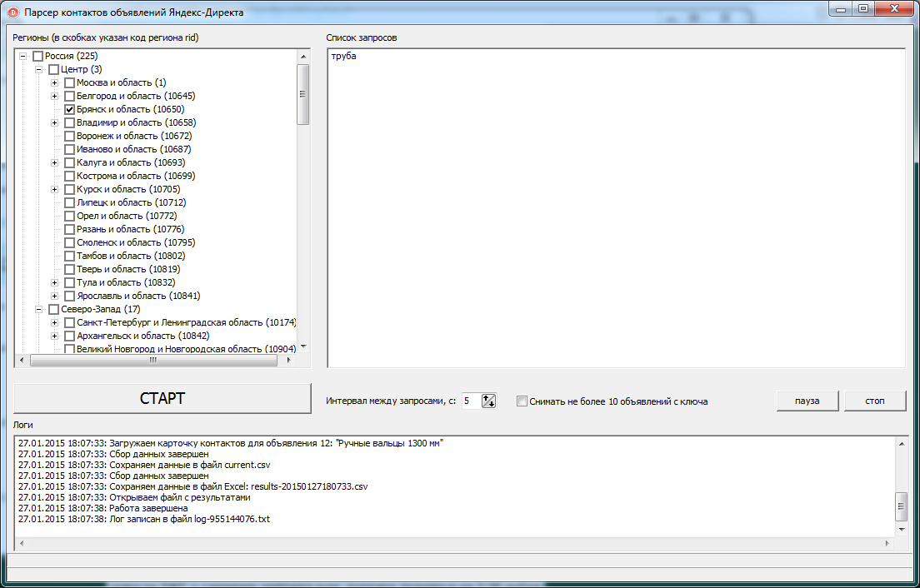Click into the Список запросов text area

[616, 208]
